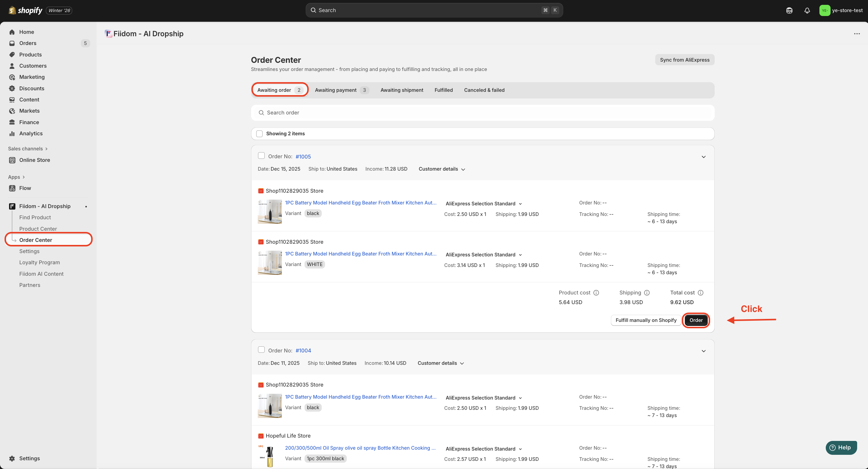868x469 pixels.
Task: Click the Sidekick assistant icon in top bar
Action: pos(789,11)
